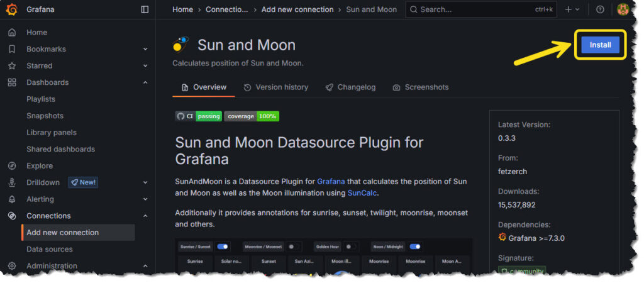Open Snapshots in the sidebar
Image resolution: width=644 pixels, height=283 pixels.
pos(45,116)
